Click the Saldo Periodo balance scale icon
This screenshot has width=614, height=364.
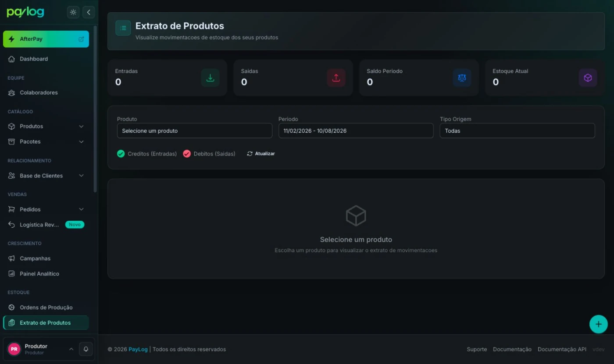[x=462, y=78]
